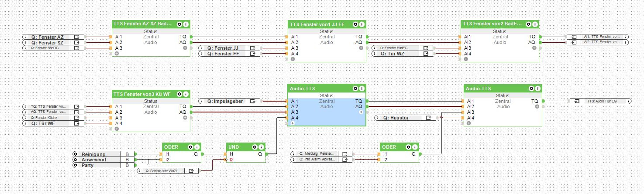Show info icon of TTS Fenster von3 Kü WF

(x=186, y=94)
